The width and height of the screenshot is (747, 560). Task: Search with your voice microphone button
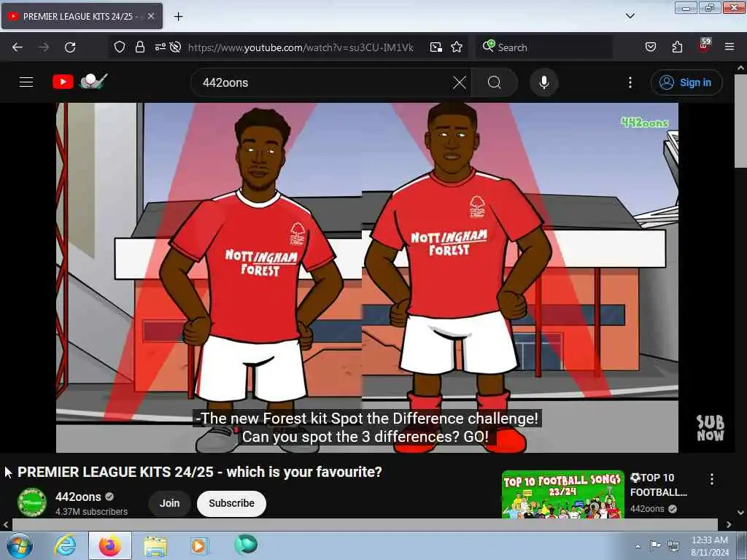tap(544, 82)
